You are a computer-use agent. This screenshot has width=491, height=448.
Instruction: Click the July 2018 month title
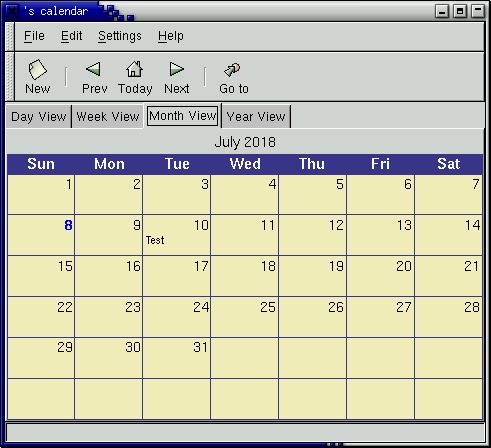[x=245, y=142]
